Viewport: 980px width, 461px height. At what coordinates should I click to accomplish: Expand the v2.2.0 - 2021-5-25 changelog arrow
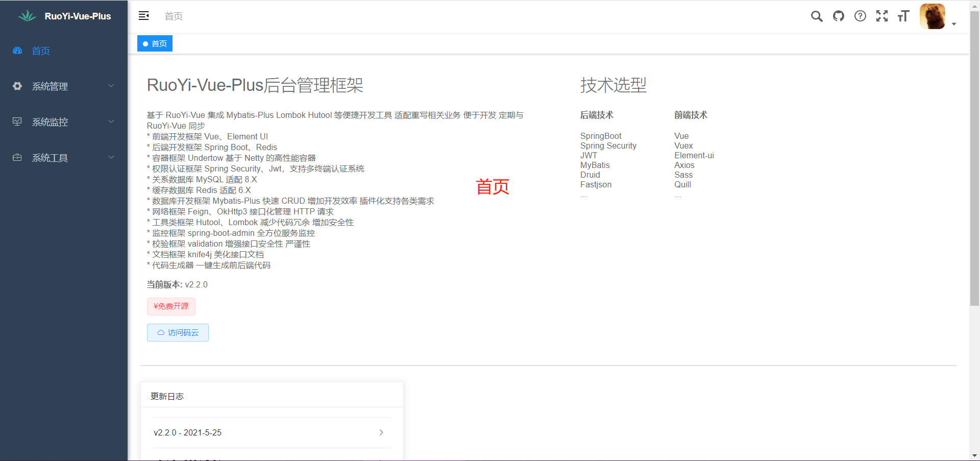[x=381, y=432]
